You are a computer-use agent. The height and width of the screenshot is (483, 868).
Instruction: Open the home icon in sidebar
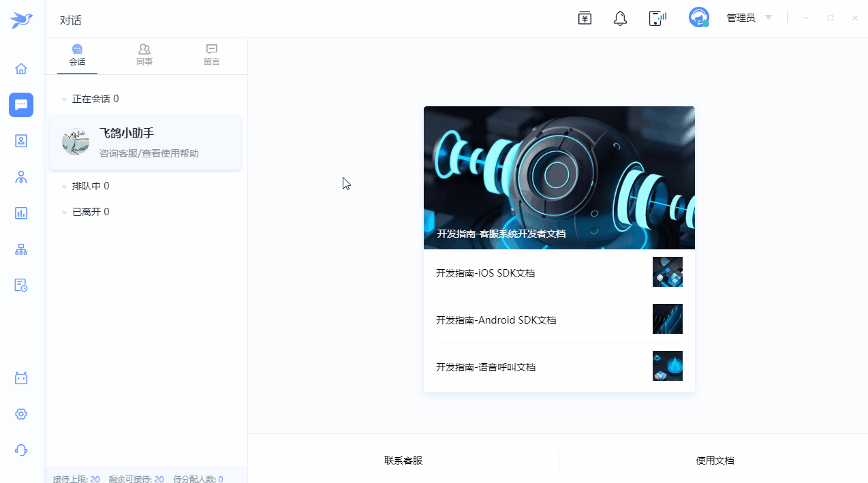coord(21,69)
